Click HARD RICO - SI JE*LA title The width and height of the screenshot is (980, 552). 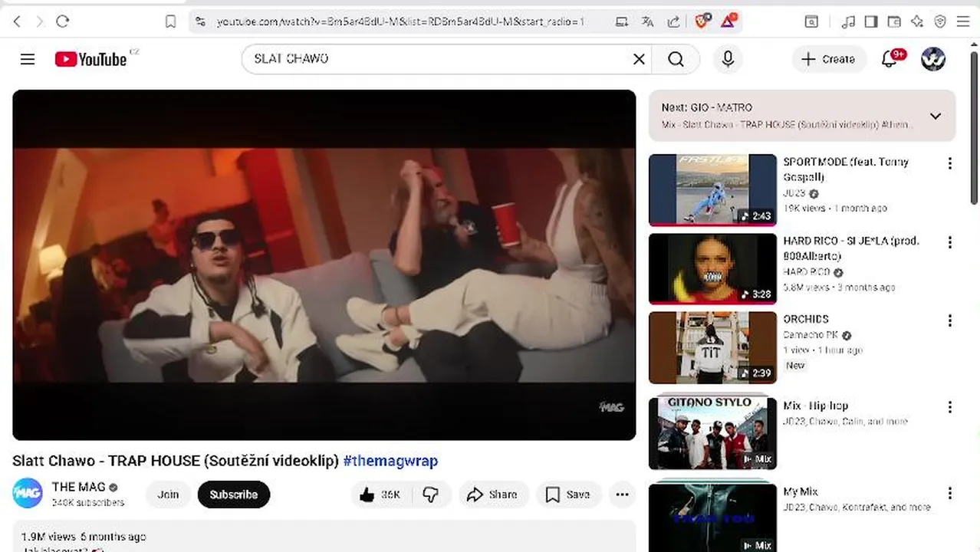[x=851, y=248]
